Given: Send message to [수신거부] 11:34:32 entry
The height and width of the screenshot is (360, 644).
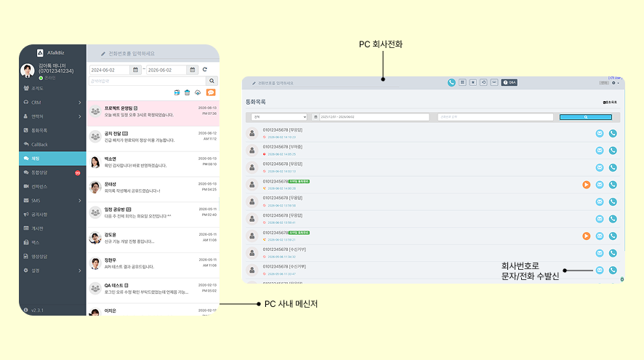Looking at the screenshot, I should tap(600, 253).
